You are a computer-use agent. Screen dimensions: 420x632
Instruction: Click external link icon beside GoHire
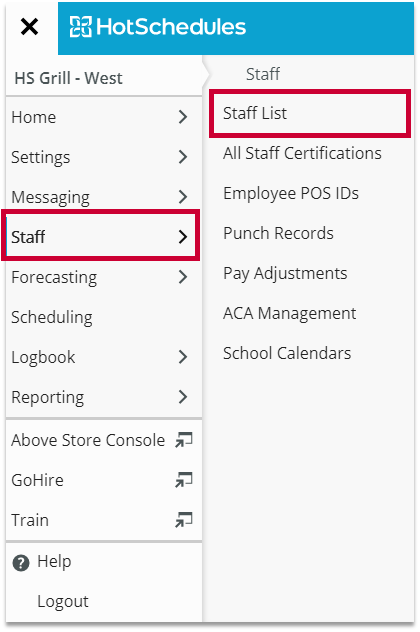coord(184,480)
